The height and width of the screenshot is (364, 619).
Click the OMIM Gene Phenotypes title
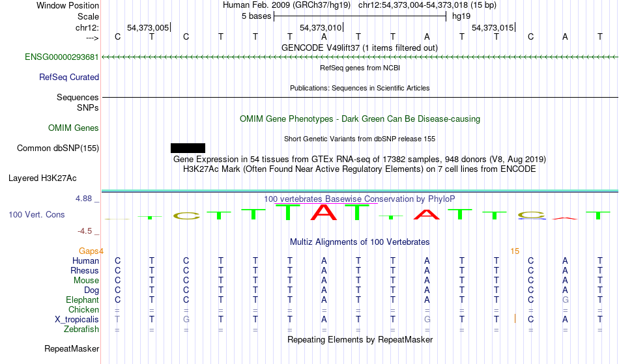[x=360, y=119]
